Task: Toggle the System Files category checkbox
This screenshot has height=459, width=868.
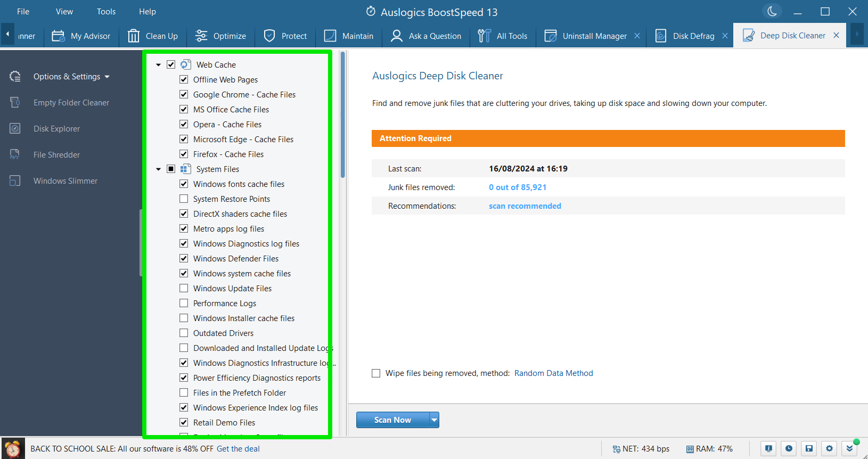Action: pos(171,169)
